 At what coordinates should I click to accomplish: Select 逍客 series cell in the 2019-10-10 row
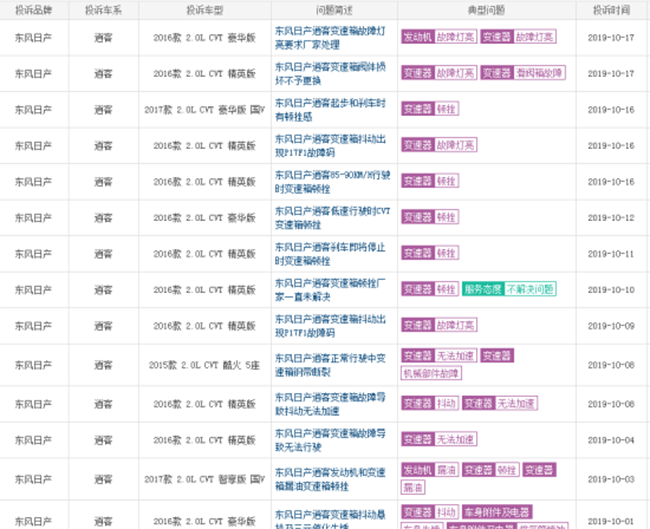pyautogui.click(x=103, y=290)
